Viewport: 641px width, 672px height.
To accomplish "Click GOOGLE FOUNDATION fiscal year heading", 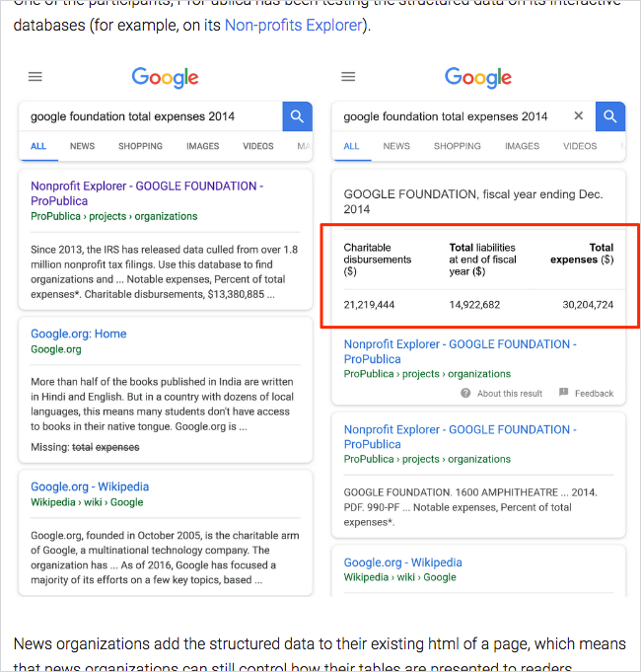I will point(473,201).
